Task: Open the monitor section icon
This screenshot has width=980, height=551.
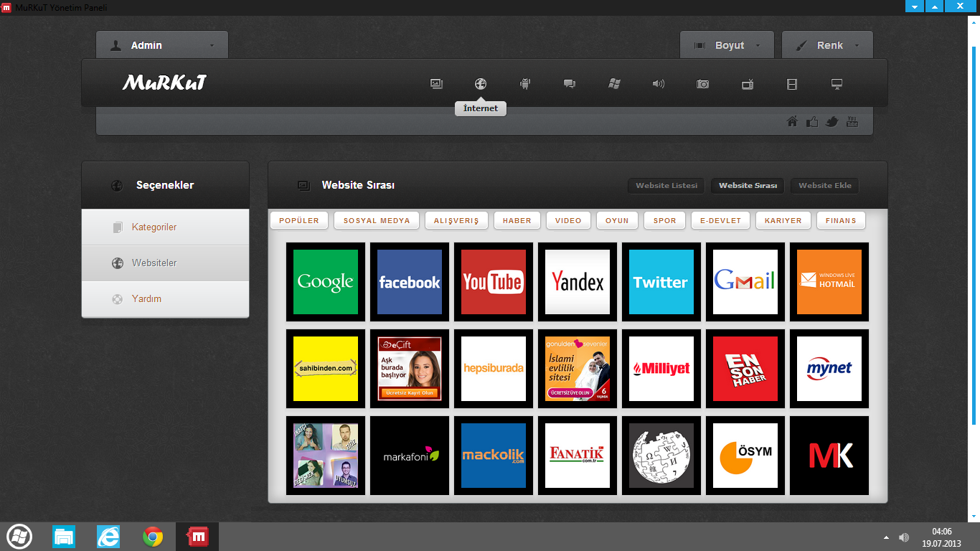Action: [x=837, y=84]
